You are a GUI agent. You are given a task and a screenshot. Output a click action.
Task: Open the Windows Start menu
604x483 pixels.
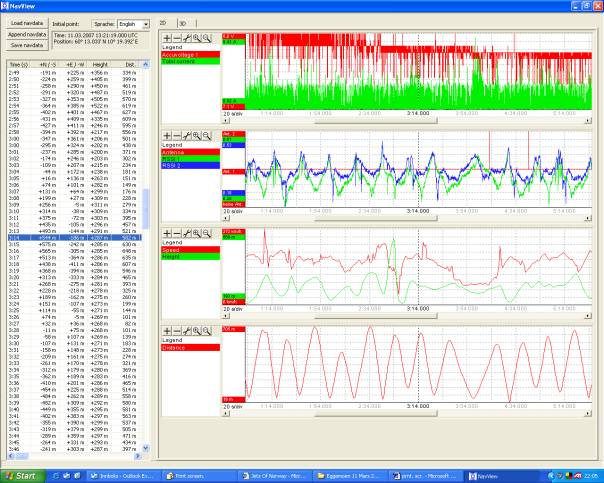22,476
